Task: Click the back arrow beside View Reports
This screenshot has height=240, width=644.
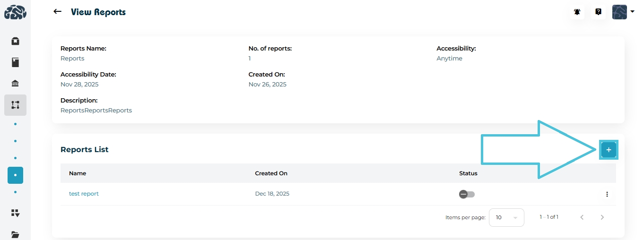Action: (x=58, y=12)
